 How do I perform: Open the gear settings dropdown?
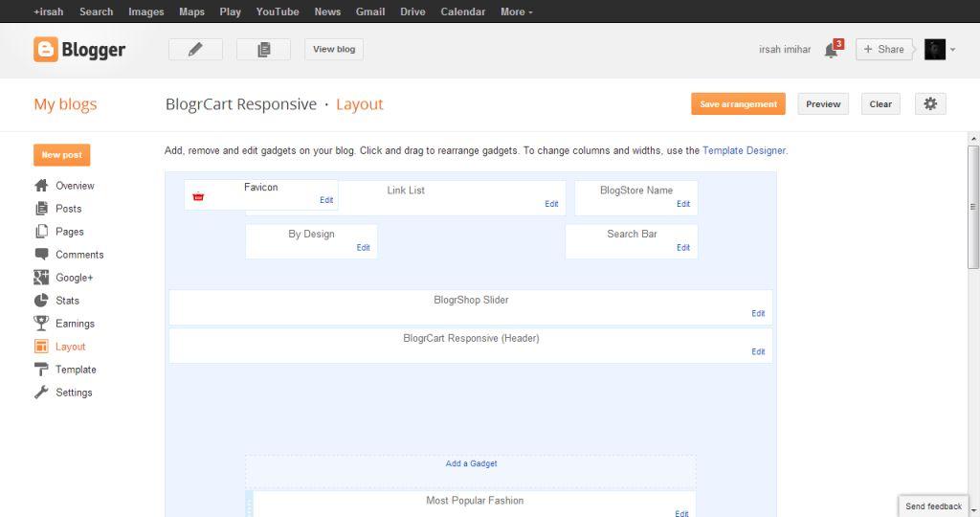click(930, 103)
